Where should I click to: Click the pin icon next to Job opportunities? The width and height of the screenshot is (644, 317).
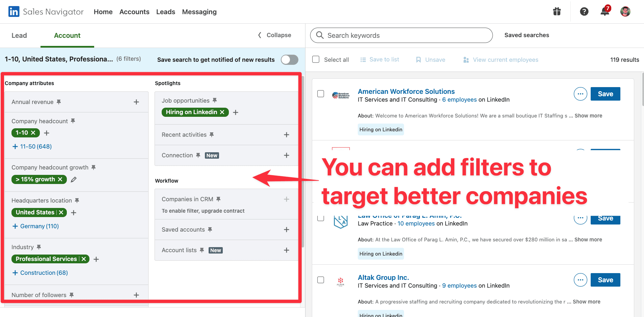tap(215, 100)
